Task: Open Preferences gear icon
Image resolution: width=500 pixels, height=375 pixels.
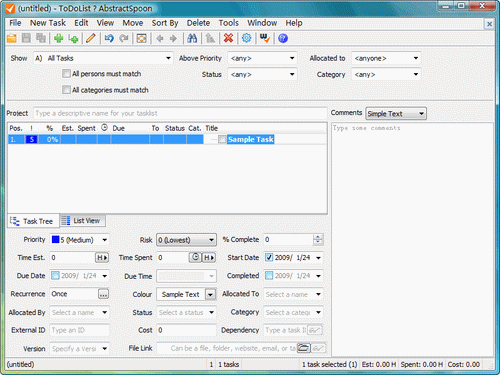Action: pyautogui.click(x=246, y=38)
